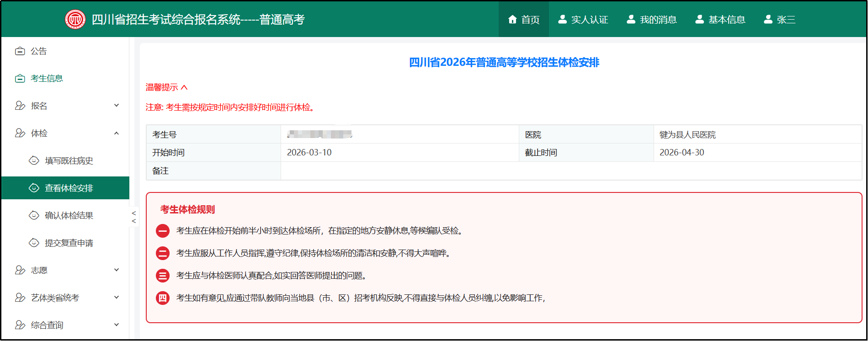Viewport: 868px width, 341px height.
Task: Select 确认体检结果 in the sidebar
Action: point(69,216)
